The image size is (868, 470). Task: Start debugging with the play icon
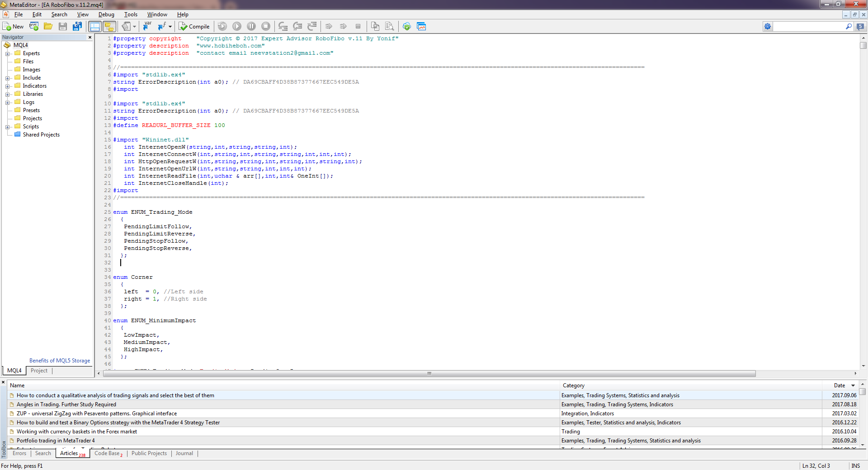(x=237, y=26)
